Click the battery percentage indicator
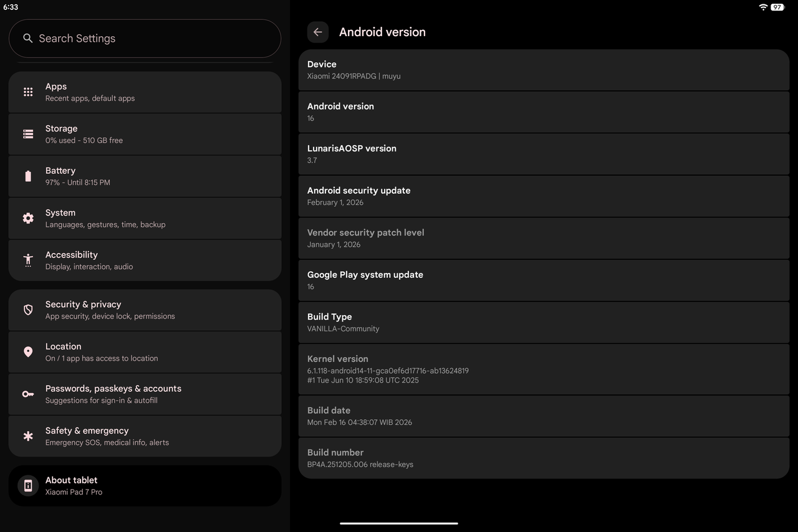This screenshot has width=798, height=532. point(777,7)
